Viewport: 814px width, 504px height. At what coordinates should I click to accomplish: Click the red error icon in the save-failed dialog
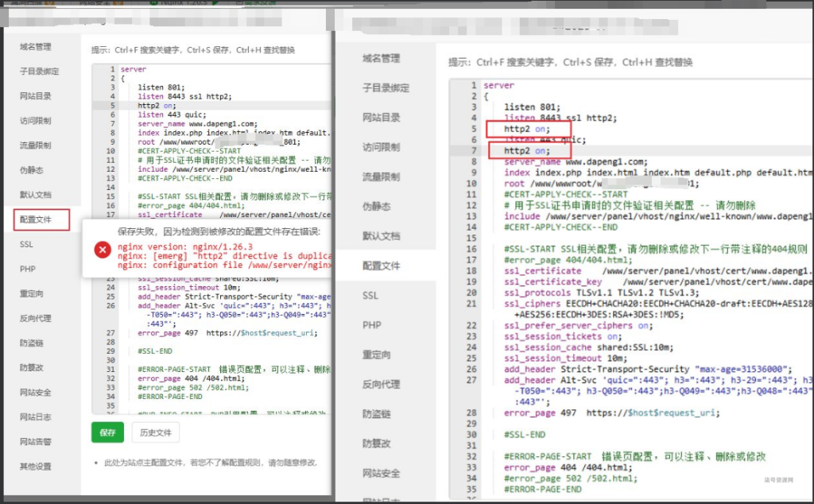click(x=103, y=250)
